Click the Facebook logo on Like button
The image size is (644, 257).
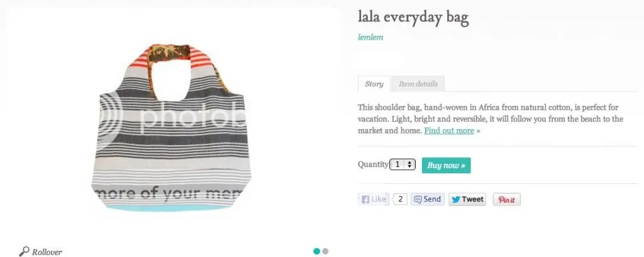(x=365, y=200)
